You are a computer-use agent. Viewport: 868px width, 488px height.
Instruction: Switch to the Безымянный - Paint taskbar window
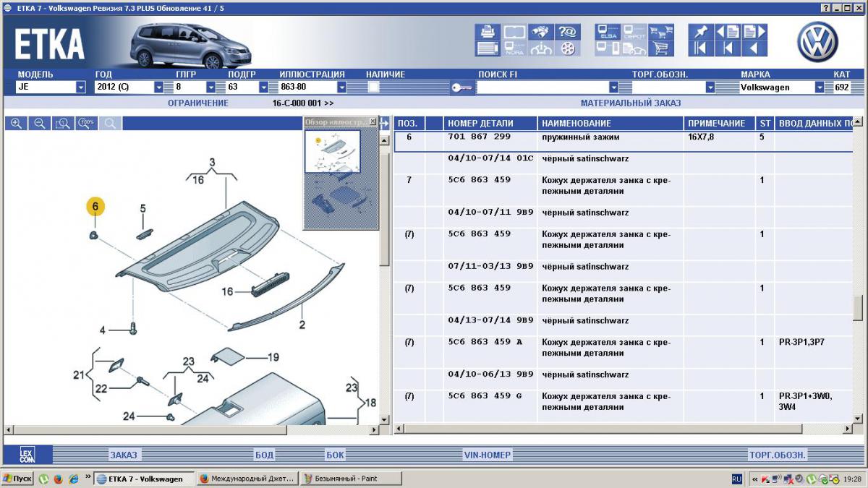click(x=350, y=479)
